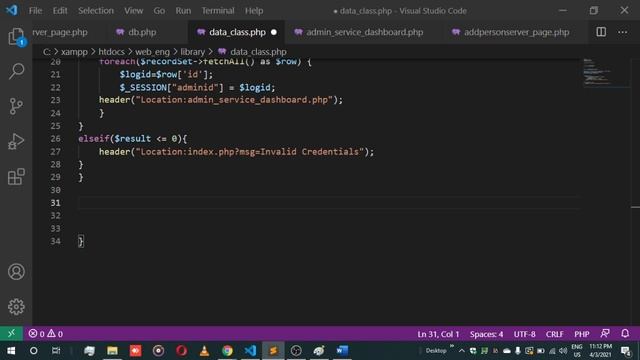Open the More Actions ellipsis menu
640x360 pixels.
pos(622,32)
